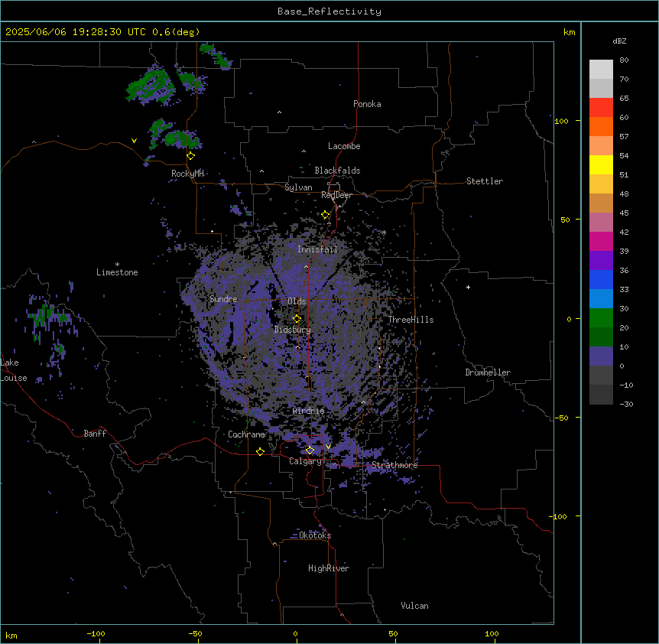Select the light blue 30-33 dBZ legend swatch
659x644 pixels.
[601, 299]
